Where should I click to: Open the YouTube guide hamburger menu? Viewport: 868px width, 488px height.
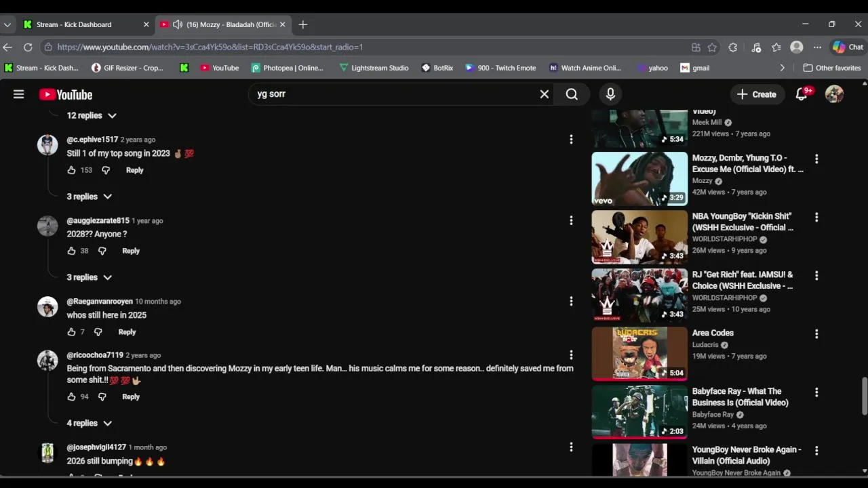pos(19,94)
